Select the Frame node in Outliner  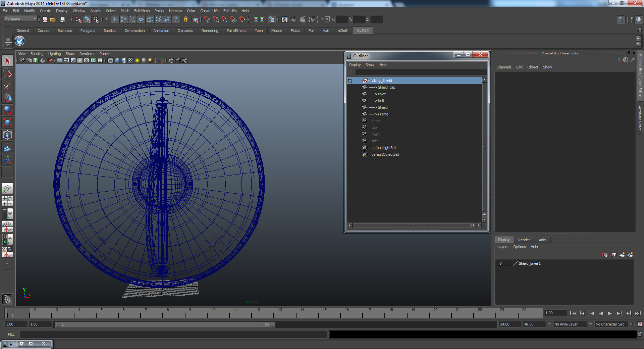(x=383, y=114)
